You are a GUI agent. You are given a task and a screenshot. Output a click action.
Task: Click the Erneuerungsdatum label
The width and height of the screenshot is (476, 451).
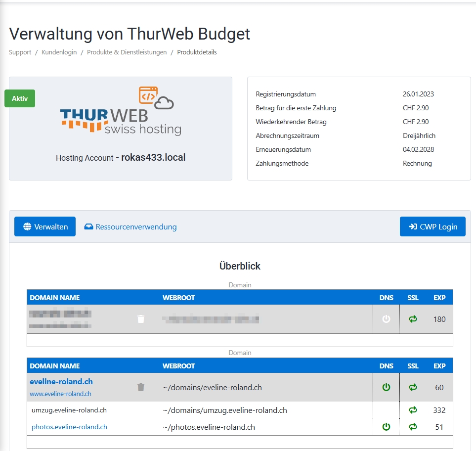(x=283, y=149)
